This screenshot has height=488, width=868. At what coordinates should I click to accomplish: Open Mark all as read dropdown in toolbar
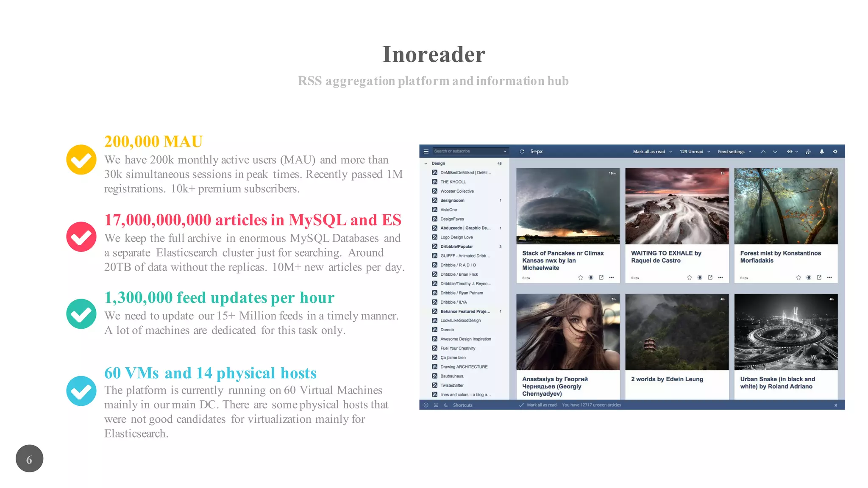click(670, 152)
